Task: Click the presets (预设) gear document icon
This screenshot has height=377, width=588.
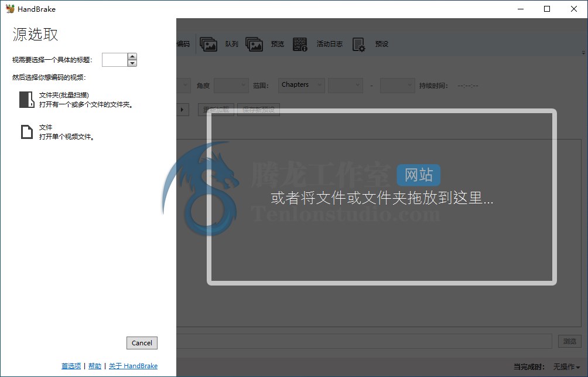Action: 359,45
